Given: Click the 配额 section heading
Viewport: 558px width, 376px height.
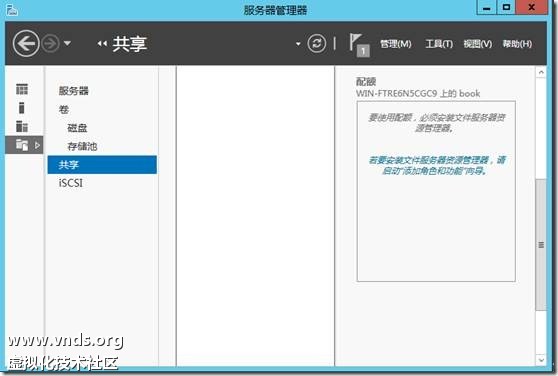Looking at the screenshot, I should 366,82.
